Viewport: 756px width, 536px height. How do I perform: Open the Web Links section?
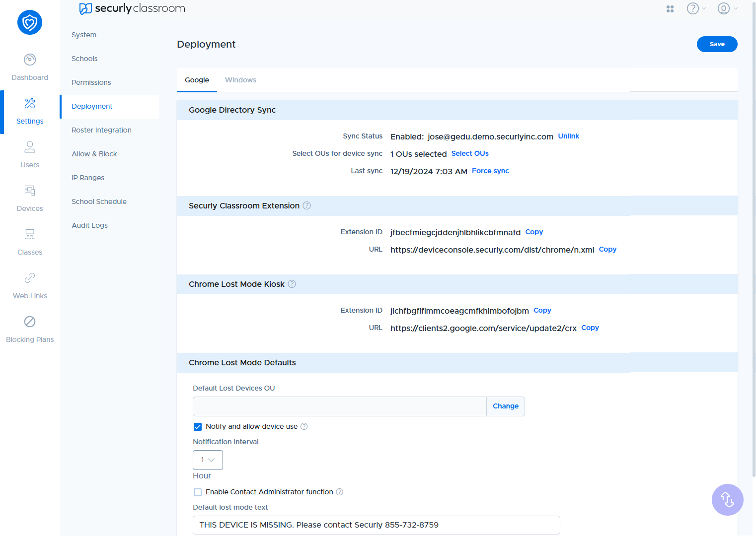30,286
